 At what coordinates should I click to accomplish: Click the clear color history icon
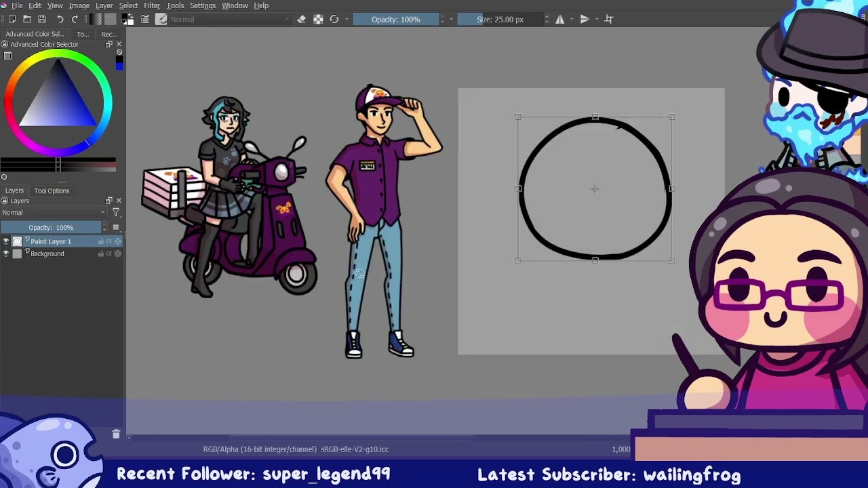point(119,52)
